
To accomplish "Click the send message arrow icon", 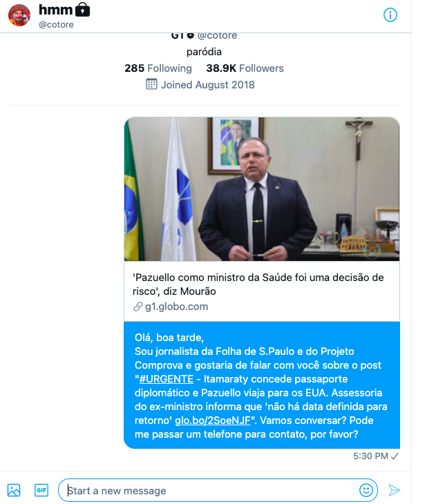I will pos(394,490).
